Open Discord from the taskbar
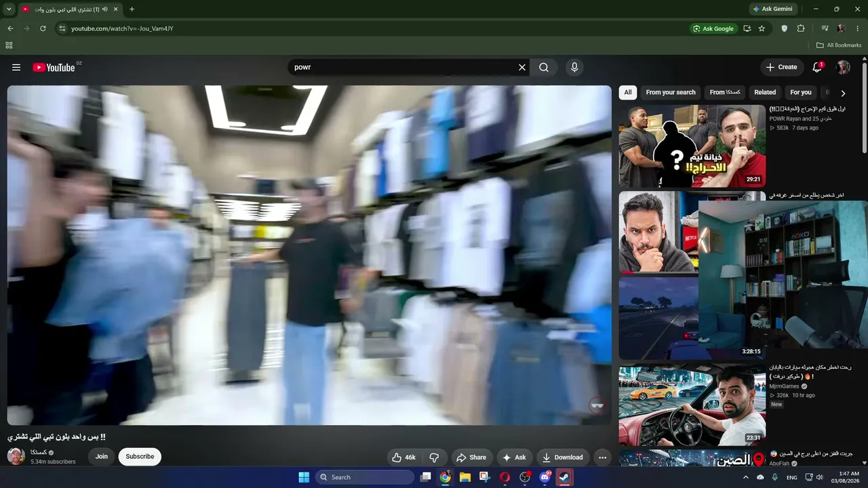Screen dimensions: 868x488 (545, 477)
